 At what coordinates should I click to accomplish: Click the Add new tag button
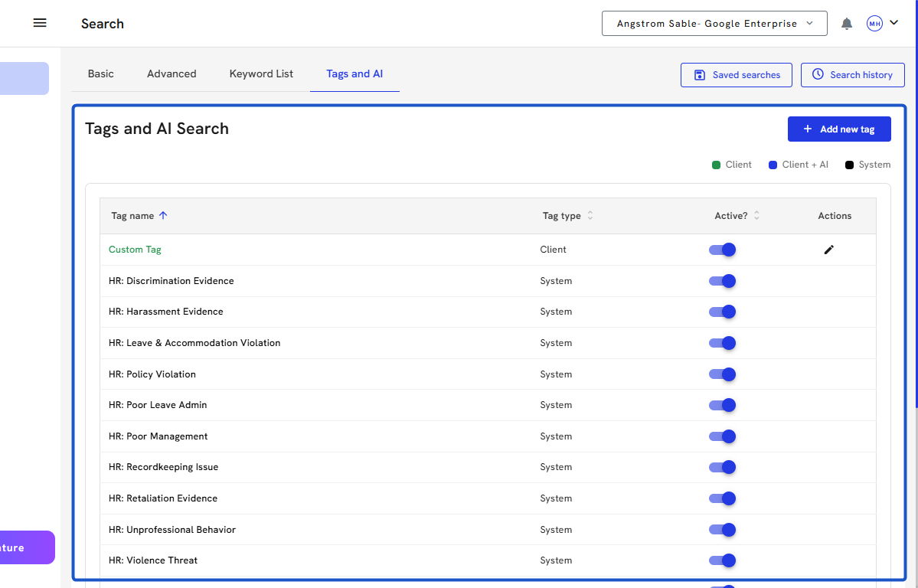(x=838, y=129)
